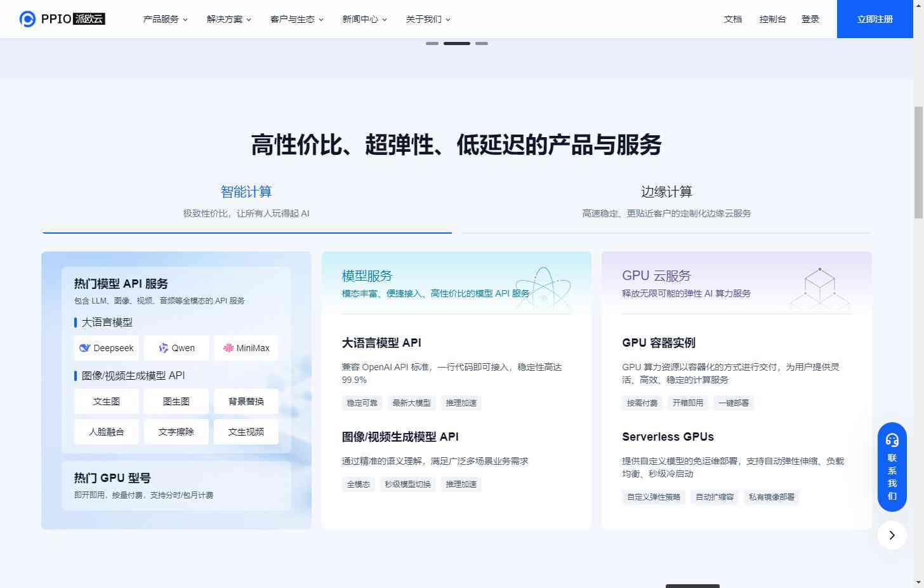Switch to the 边缘计算 tab
Image resolution: width=924 pixels, height=588 pixels.
(x=666, y=201)
